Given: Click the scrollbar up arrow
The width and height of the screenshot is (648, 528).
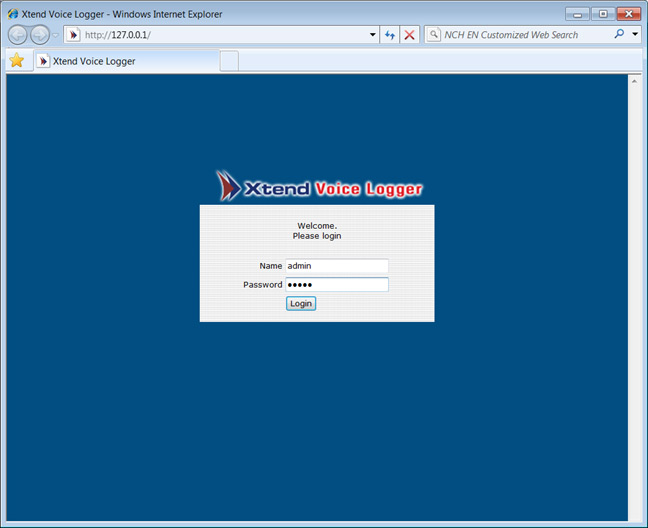Looking at the screenshot, I should [634, 81].
